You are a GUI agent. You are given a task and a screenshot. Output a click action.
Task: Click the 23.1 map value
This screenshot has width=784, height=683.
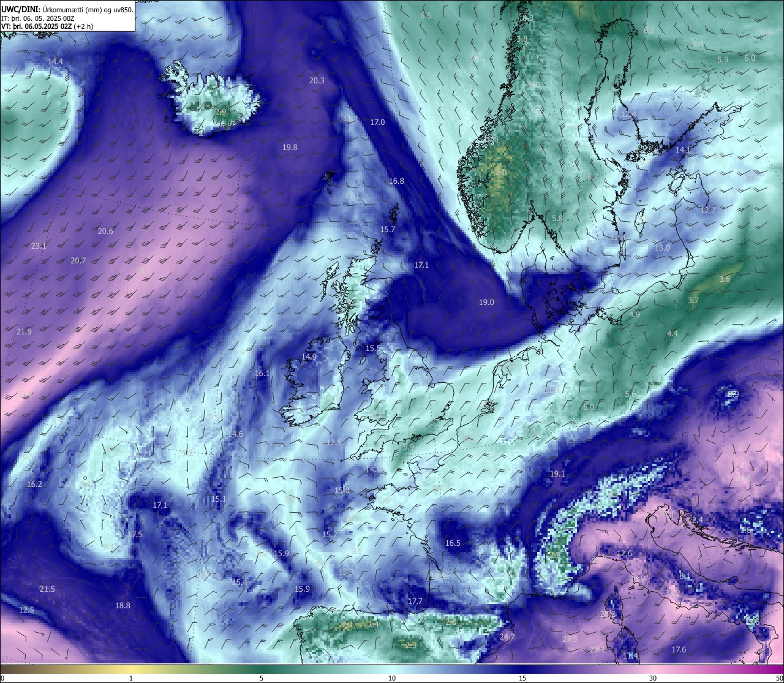[x=39, y=246]
